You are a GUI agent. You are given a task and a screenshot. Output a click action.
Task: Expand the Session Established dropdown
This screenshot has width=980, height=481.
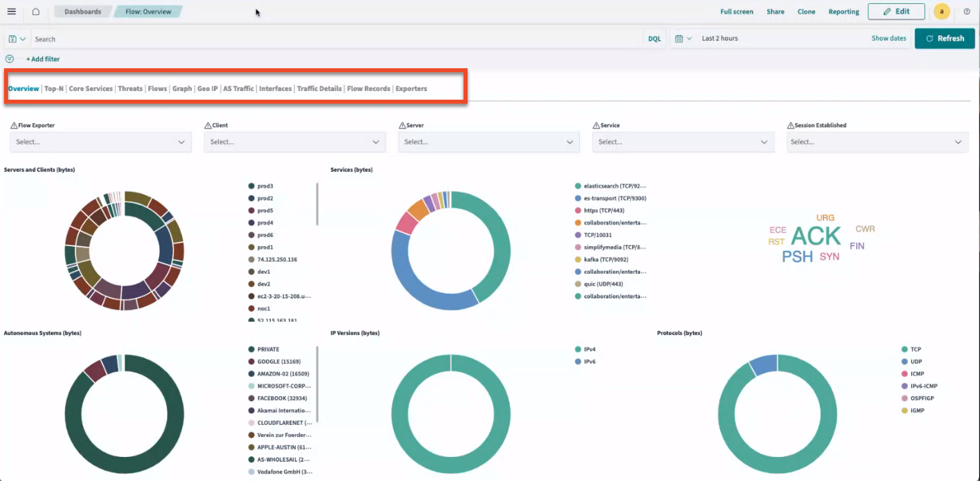pos(876,142)
